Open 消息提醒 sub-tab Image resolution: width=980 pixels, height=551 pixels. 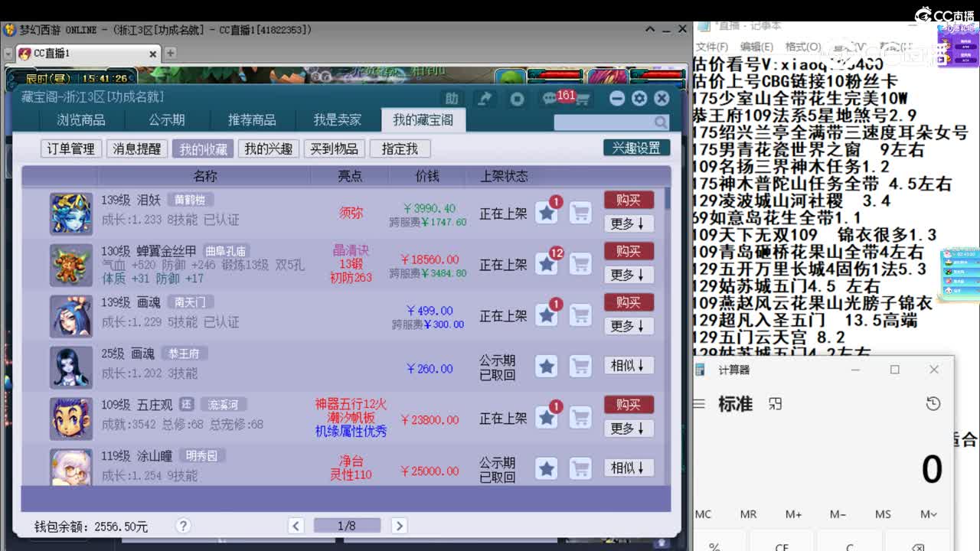(136, 148)
